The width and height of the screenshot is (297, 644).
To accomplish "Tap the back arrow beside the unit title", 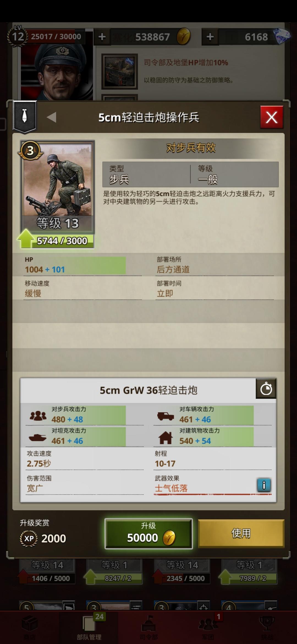I will point(51,117).
